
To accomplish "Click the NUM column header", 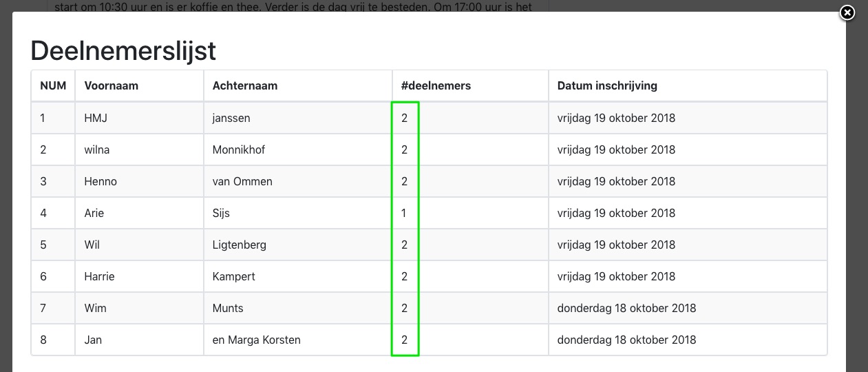I will point(53,86).
